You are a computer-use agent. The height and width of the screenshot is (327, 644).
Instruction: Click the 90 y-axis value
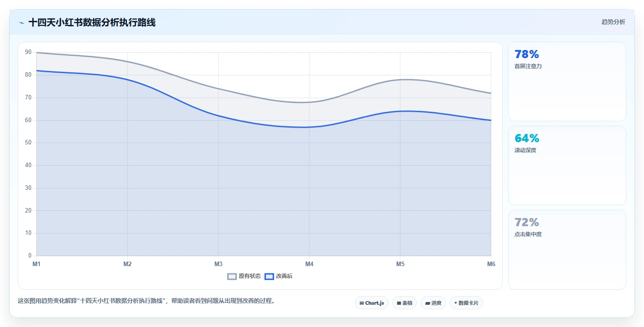28,52
